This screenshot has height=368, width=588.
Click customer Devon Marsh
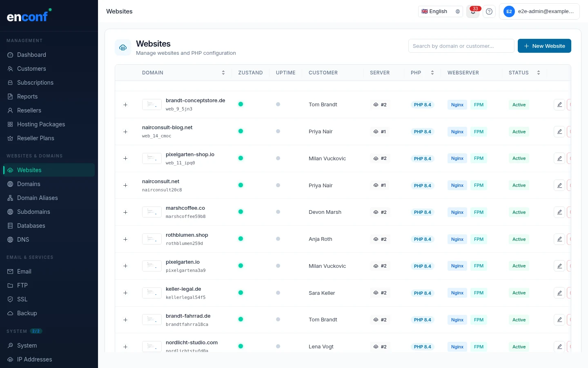(x=325, y=212)
